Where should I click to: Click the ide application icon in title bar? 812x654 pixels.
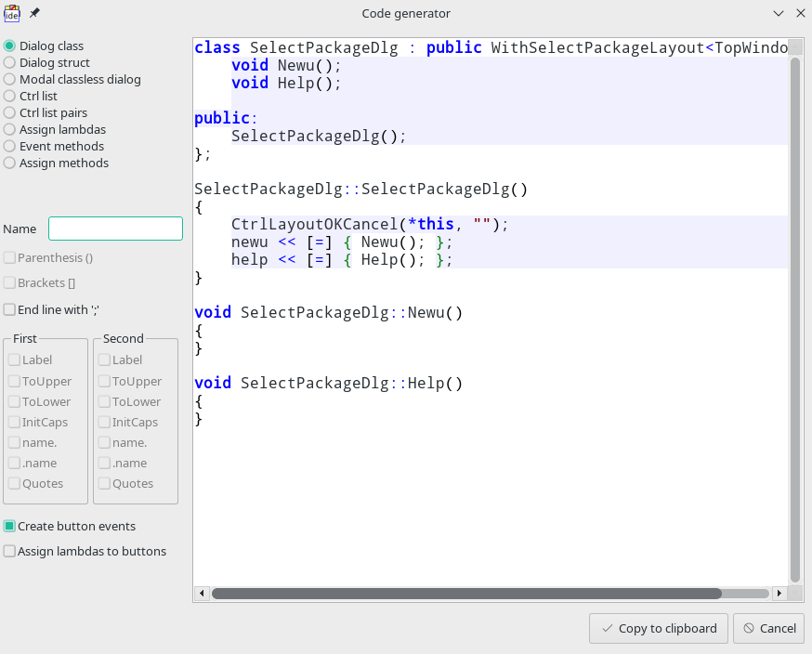[12, 13]
